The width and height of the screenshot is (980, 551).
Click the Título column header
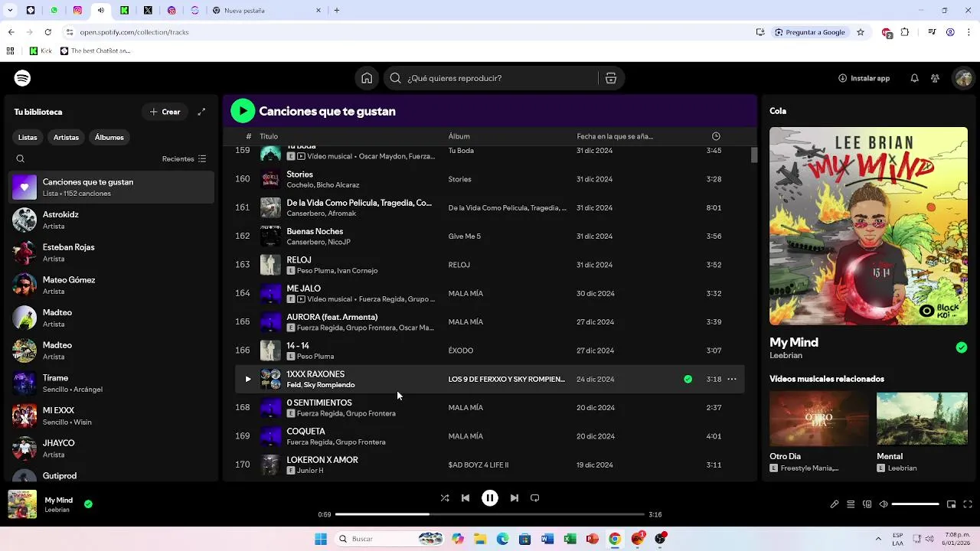[269, 136]
